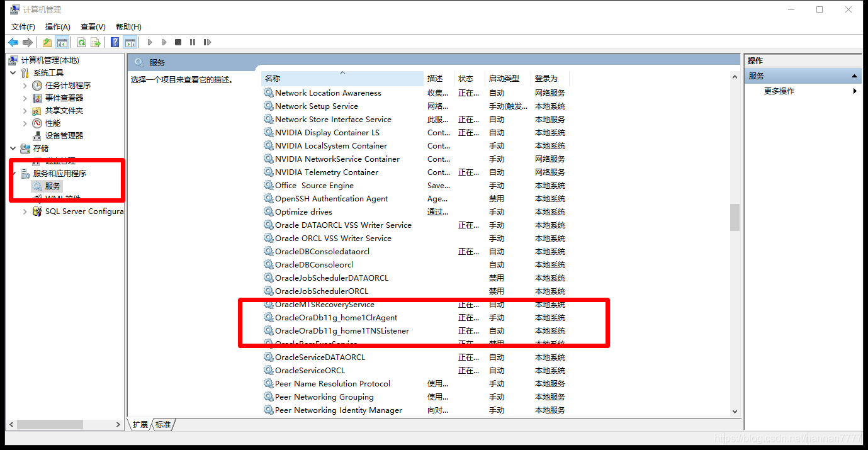This screenshot has width=868, height=450.
Task: Click the 事件查看器 icon in tree
Action: pos(38,98)
